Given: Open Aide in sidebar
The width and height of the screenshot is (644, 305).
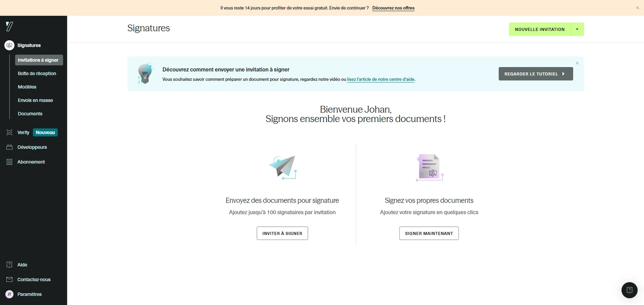Looking at the screenshot, I should pos(22,265).
